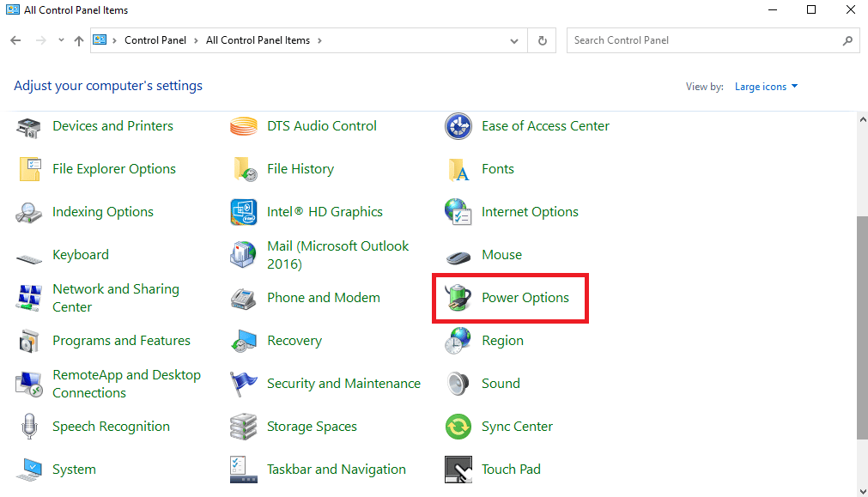Viewport: 868px width, 497px height.
Task: Open the Power Options battery icon
Action: click(458, 297)
